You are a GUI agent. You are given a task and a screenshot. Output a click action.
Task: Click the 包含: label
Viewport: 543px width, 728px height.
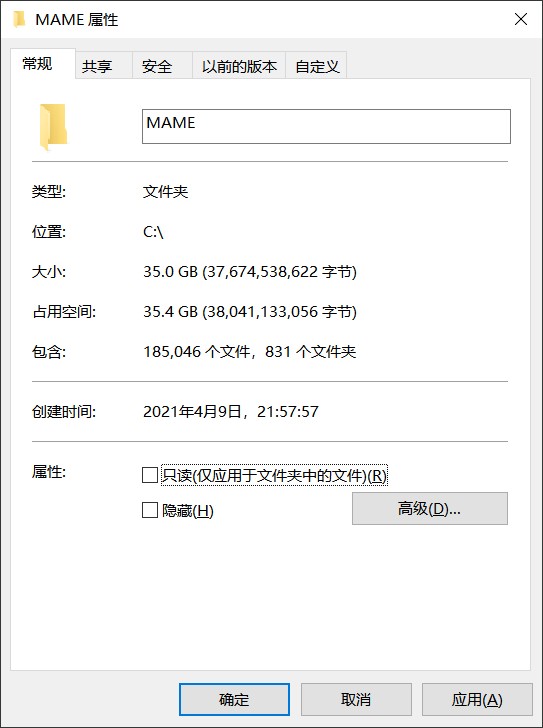[x=49, y=351]
